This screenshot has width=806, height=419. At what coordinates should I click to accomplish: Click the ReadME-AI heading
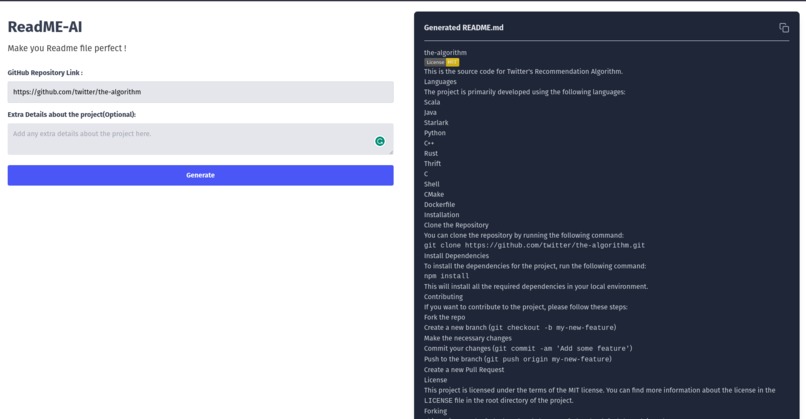click(x=45, y=27)
